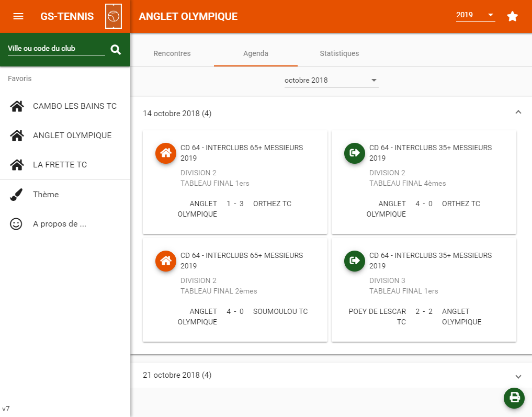Click the 2 - 2 score in POEY DE LESCAR card
Viewport: 532px width, 417px height.
click(424, 311)
